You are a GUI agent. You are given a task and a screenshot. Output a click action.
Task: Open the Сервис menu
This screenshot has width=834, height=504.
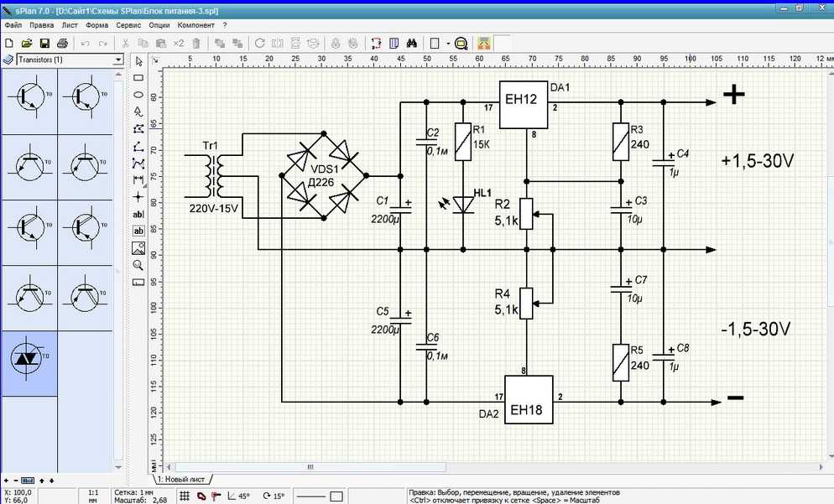click(x=128, y=25)
